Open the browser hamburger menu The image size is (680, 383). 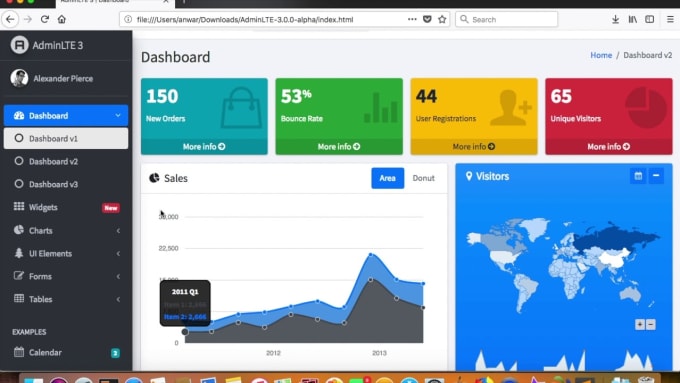click(670, 19)
